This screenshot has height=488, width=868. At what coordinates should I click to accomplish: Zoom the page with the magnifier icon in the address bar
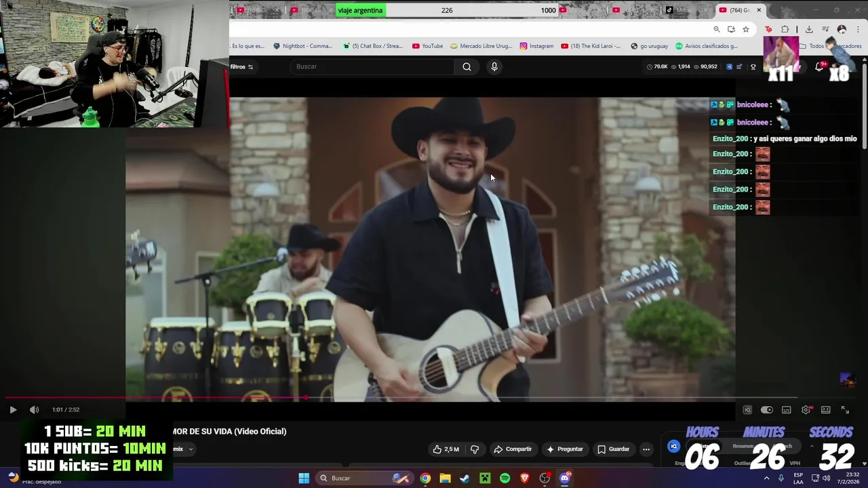(716, 29)
